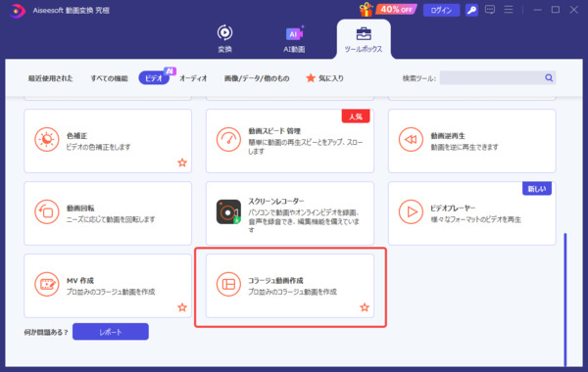Click the 動画回転 title text

[x=80, y=208]
